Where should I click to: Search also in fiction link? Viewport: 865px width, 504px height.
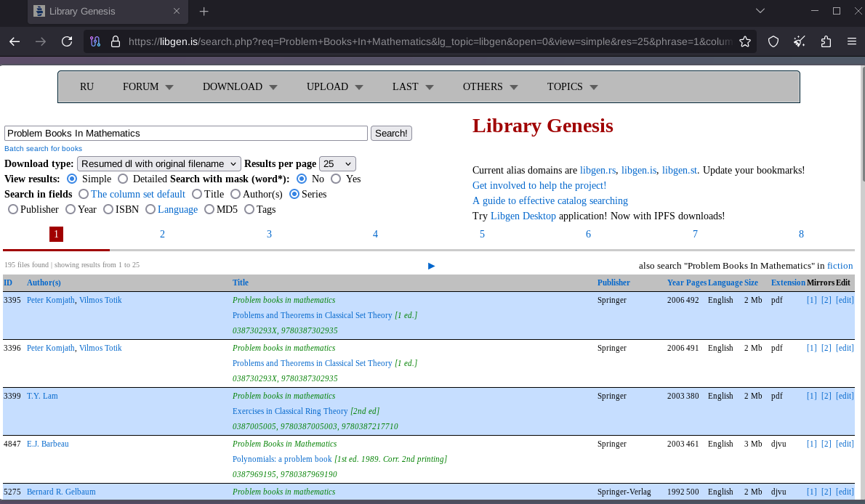840,266
